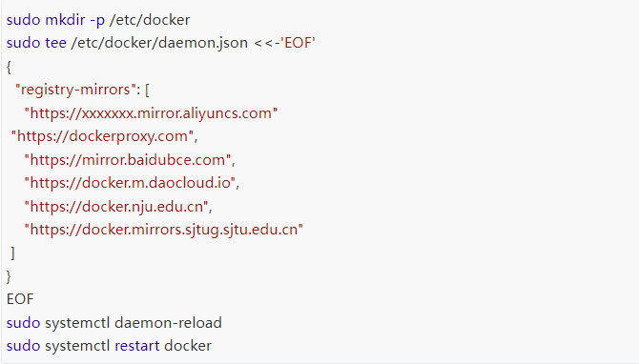The height and width of the screenshot is (364, 639).
Task: Click the opening square bracket after registry-mirrors
Action: pyautogui.click(x=147, y=90)
